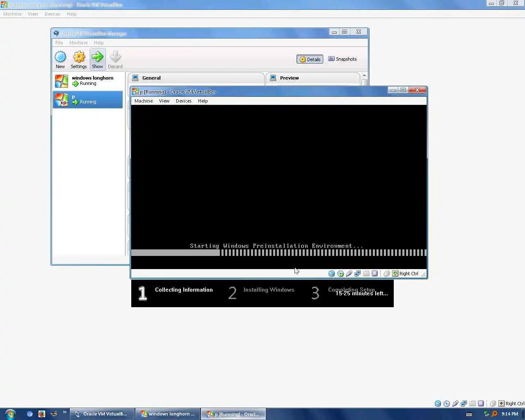The height and width of the screenshot is (420, 525).
Task: Open outer window's Machine menu at top
Action: point(12,14)
